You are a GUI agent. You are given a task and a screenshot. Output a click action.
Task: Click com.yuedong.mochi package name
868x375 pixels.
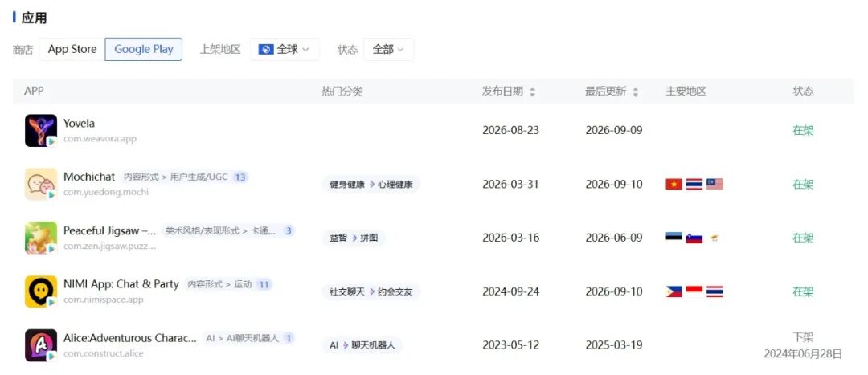106,193
